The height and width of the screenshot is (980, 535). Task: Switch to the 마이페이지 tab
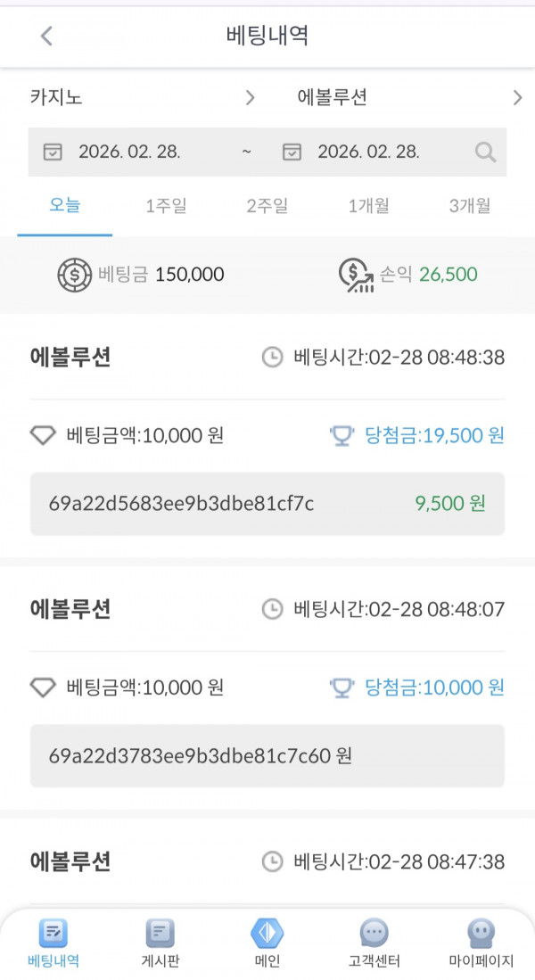tap(479, 941)
